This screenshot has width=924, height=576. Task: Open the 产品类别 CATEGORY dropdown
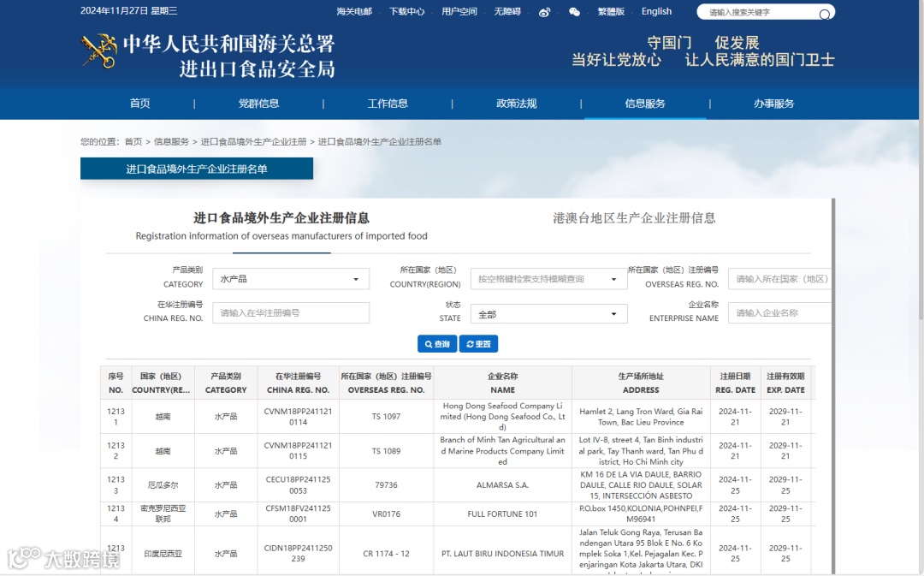291,279
